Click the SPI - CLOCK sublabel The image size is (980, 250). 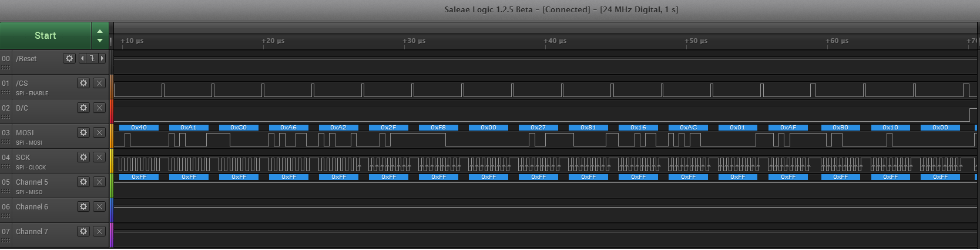31,167
